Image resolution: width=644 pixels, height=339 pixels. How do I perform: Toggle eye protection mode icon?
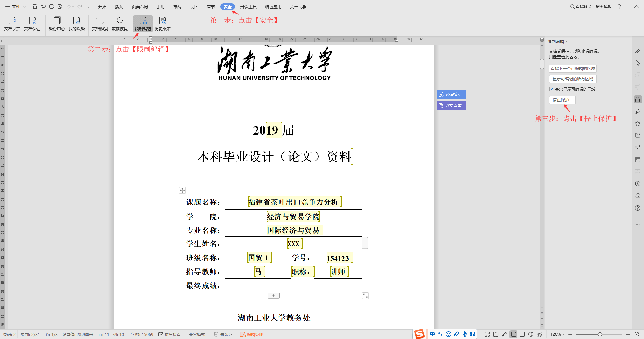pos(540,334)
